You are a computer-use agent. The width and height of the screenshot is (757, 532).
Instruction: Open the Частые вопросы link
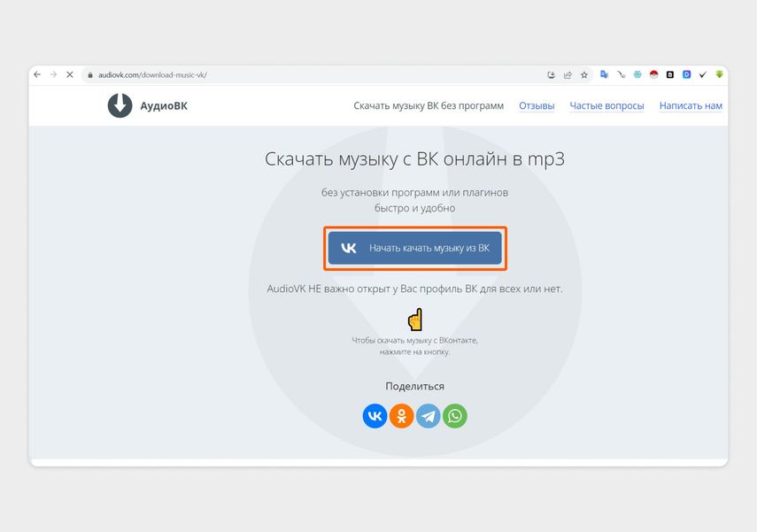point(606,105)
